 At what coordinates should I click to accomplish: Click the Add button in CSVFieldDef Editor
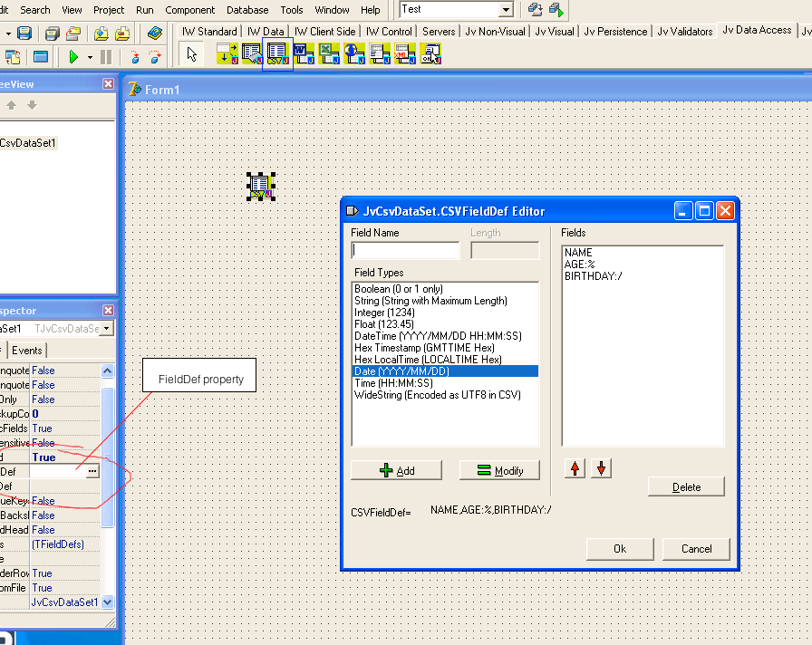click(397, 470)
